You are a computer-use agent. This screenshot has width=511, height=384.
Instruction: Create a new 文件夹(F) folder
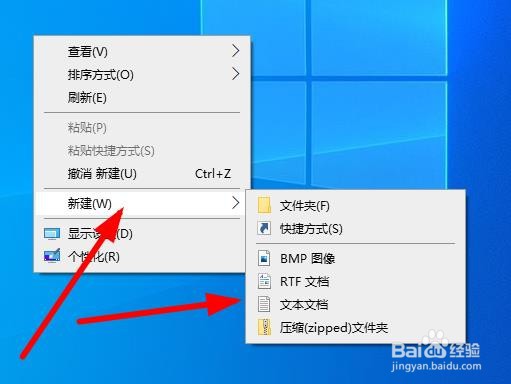coord(355,206)
